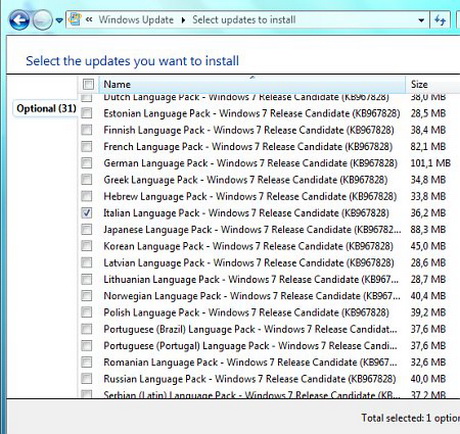Toggle the select-all checkbox in header
This screenshot has width=460, height=434.
click(88, 84)
